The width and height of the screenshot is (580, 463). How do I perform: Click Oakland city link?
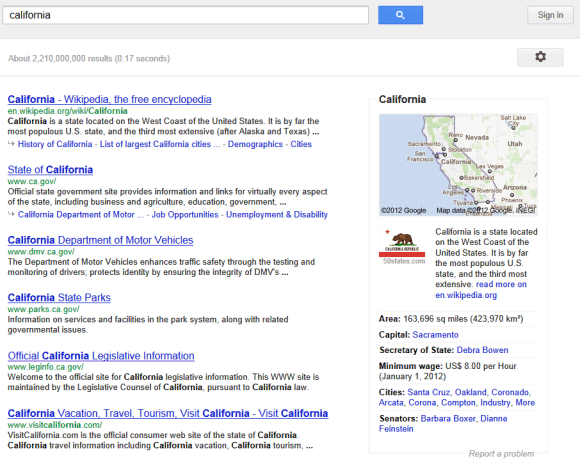pos(471,392)
